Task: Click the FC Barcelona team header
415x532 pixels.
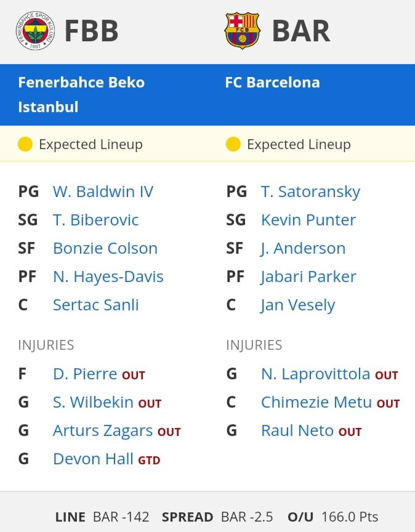Action: tap(273, 83)
